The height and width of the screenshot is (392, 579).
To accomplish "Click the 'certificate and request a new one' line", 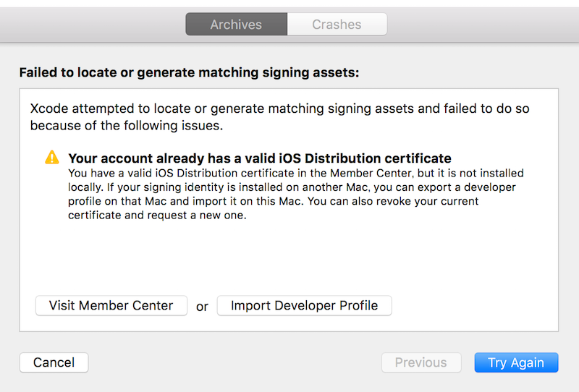I will 157,215.
